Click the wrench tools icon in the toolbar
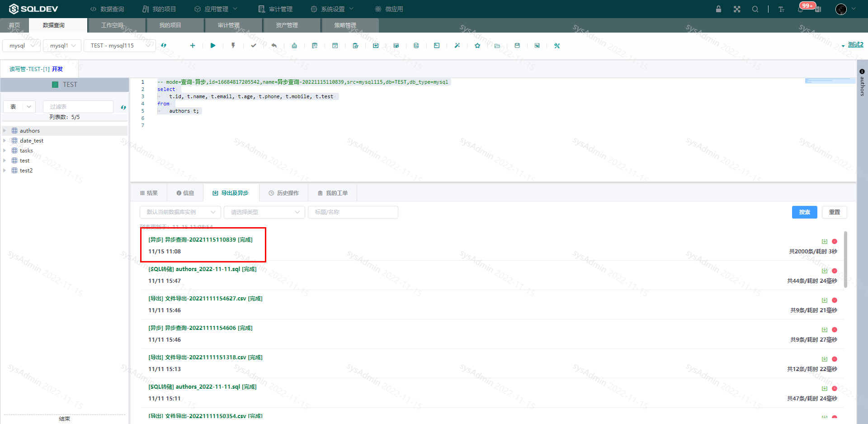The image size is (868, 424). (557, 46)
